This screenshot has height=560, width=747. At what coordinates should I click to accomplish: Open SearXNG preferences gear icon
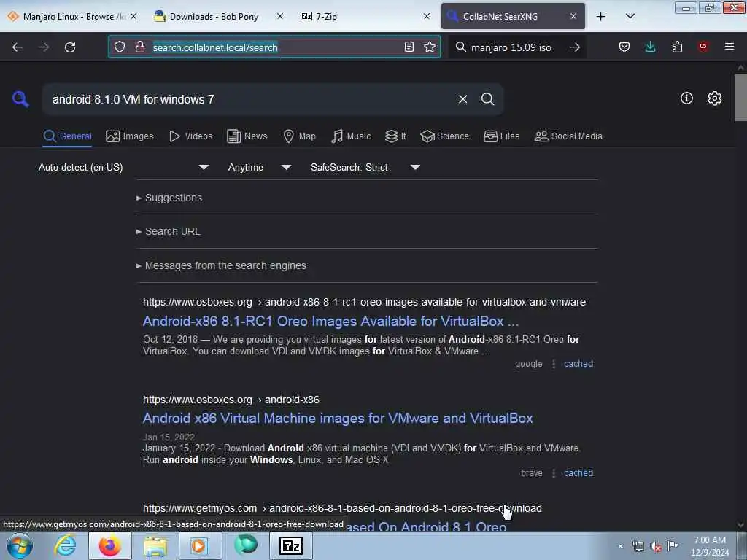click(x=714, y=98)
